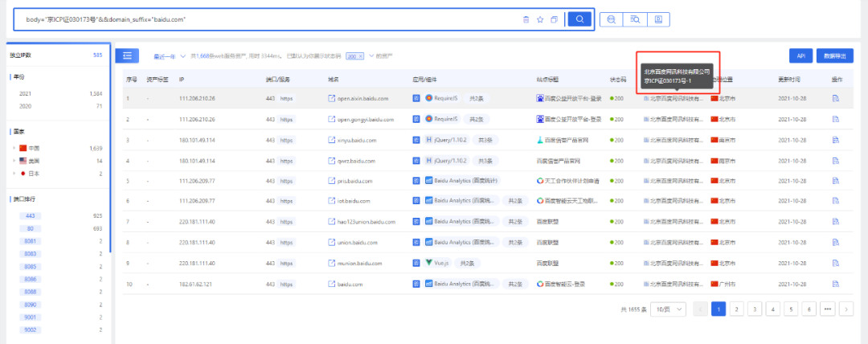868x344 pixels.
Task: Open domain reunion.baidu.com
Action: pyautogui.click(x=359, y=263)
